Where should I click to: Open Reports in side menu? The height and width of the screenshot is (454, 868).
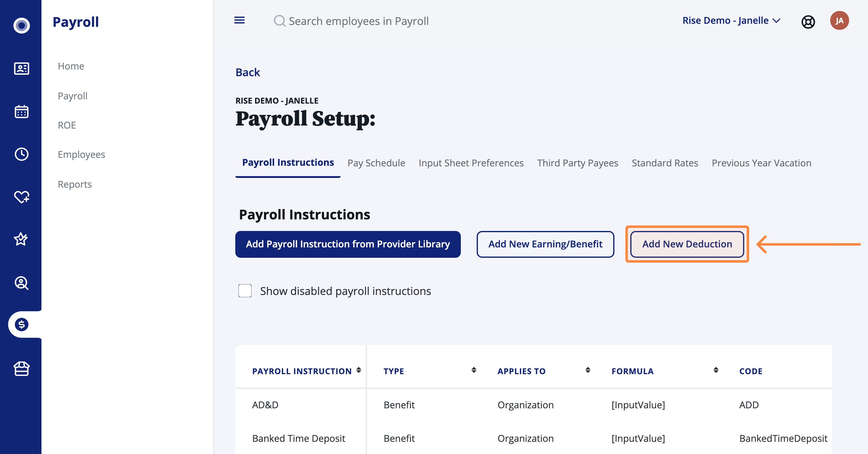pos(74,184)
